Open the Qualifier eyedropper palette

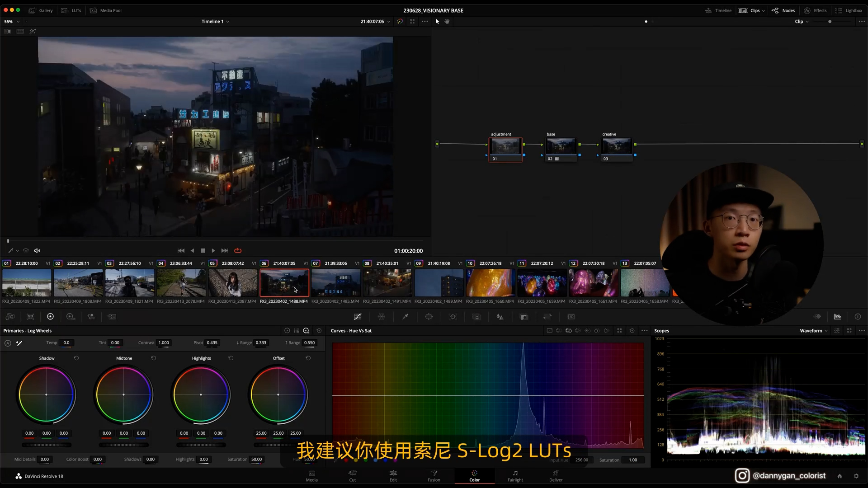tap(406, 317)
